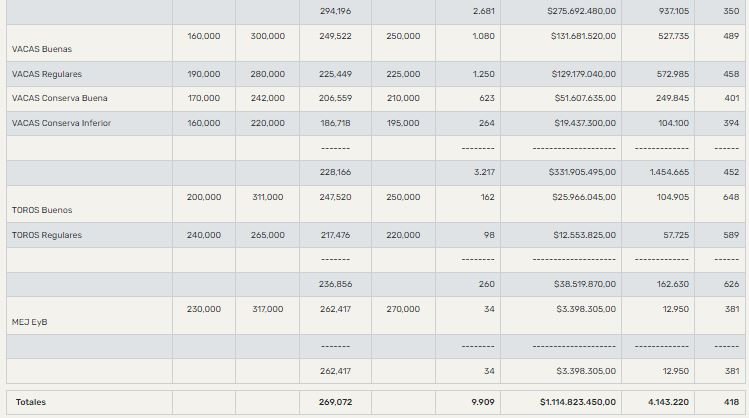Viewport: 749px width, 418px height.
Task: Select the TOROS subtotal amount $38.519.870,00
Action: (584, 284)
